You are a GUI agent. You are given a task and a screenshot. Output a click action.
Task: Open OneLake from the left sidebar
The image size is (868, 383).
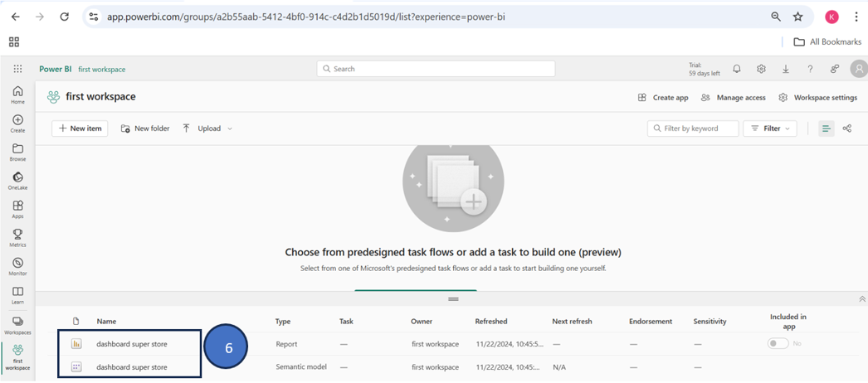[x=17, y=181]
